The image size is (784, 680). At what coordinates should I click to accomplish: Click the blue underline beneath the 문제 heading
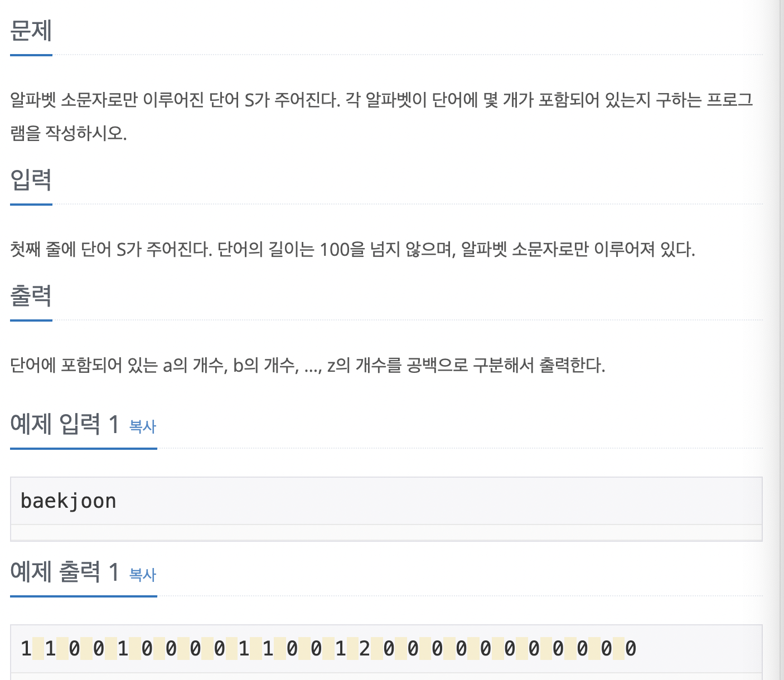[31, 55]
